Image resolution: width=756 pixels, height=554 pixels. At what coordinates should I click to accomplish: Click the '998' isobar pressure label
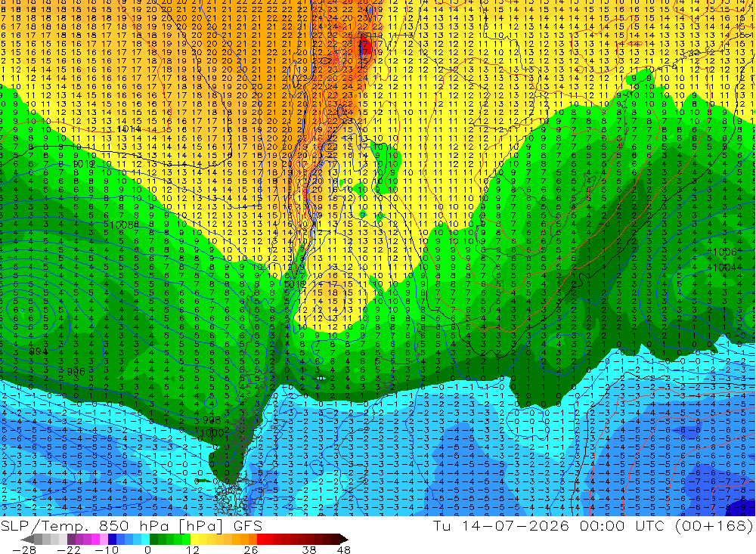(x=212, y=420)
